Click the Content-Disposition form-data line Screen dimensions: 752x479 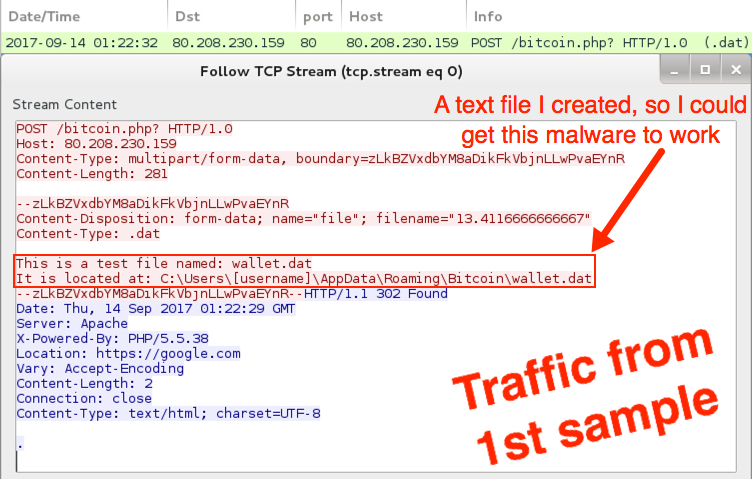(x=303, y=219)
